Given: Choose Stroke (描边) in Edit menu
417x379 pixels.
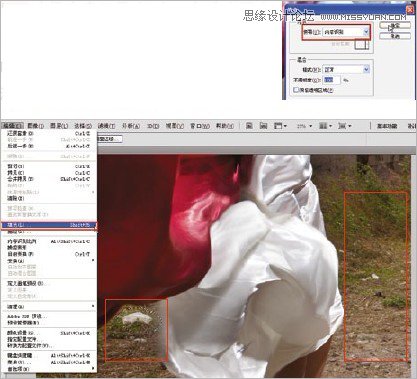Looking at the screenshot, I should click(49, 231).
